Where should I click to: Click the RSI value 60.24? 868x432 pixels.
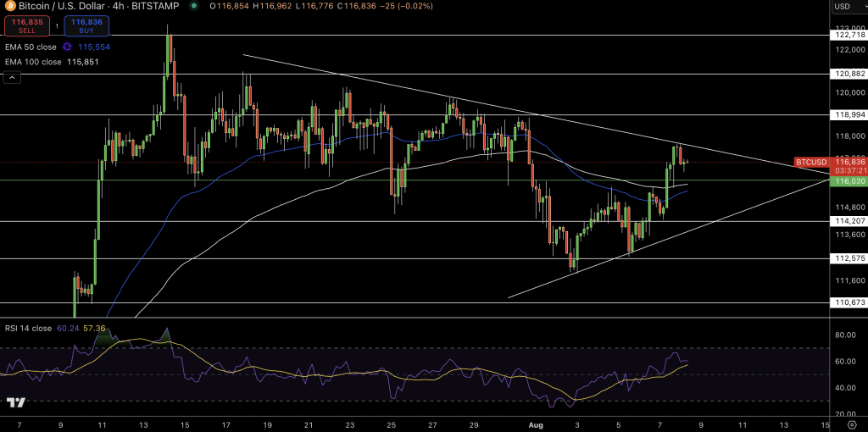tap(68, 328)
